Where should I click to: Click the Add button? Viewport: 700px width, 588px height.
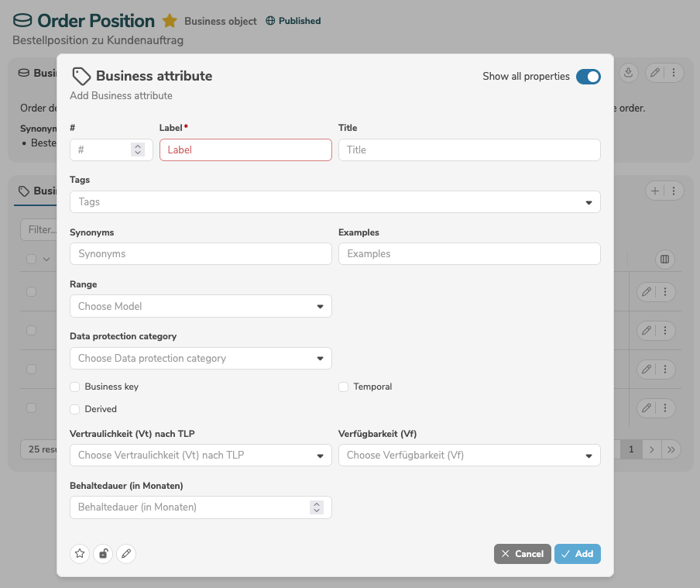pyautogui.click(x=577, y=554)
